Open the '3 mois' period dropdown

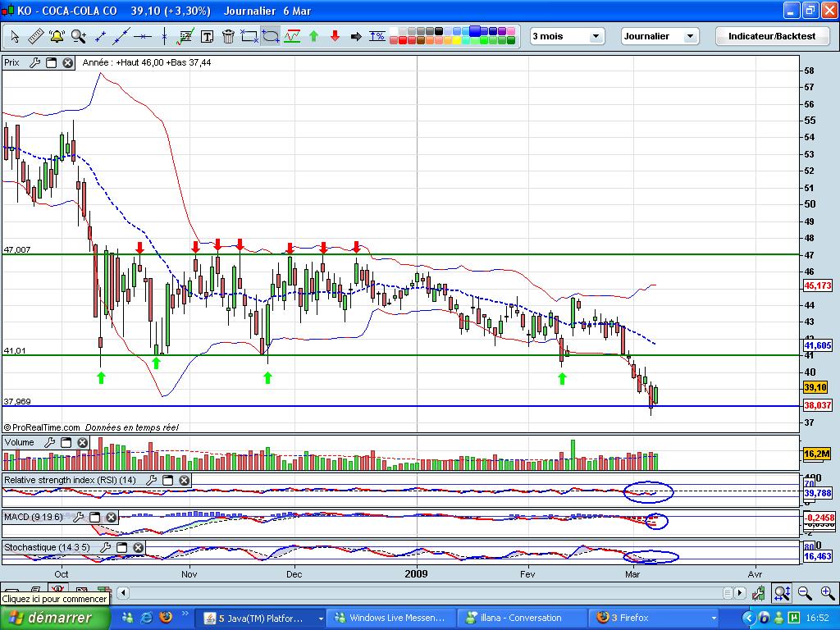pos(568,36)
